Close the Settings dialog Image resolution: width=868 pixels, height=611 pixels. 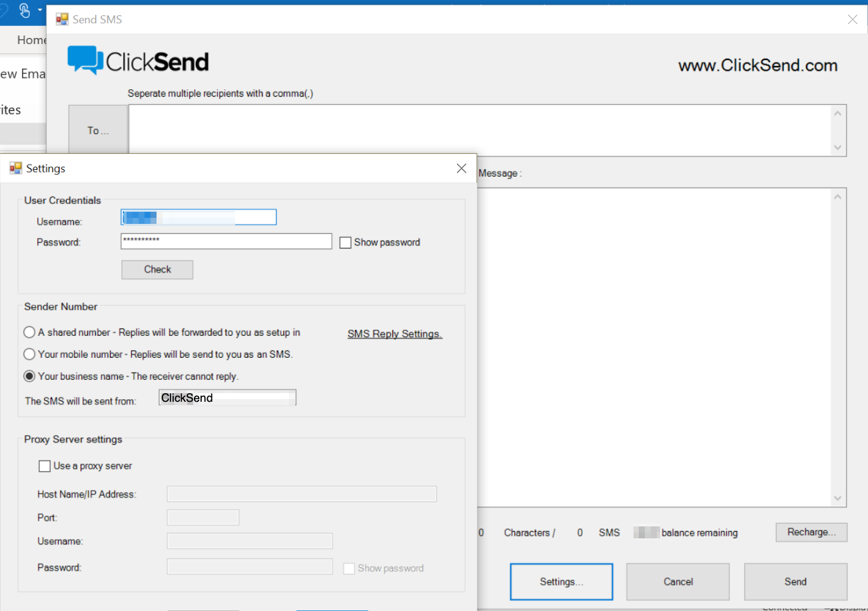(461, 169)
